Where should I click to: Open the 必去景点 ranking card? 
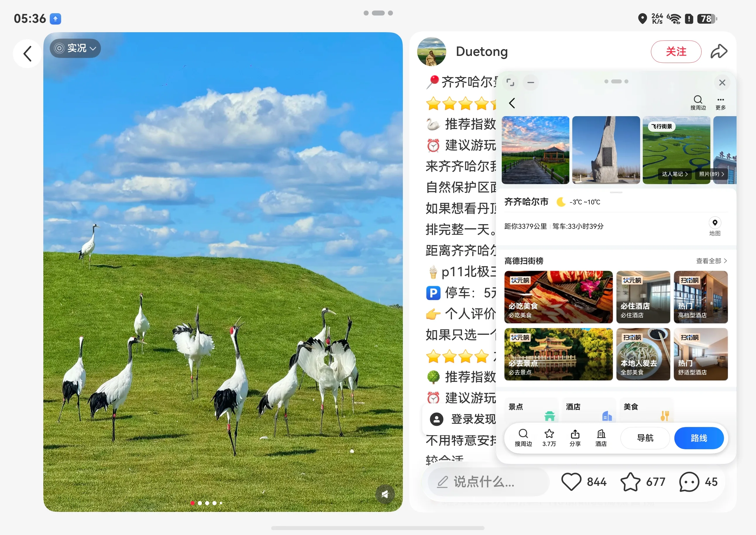[559, 354]
